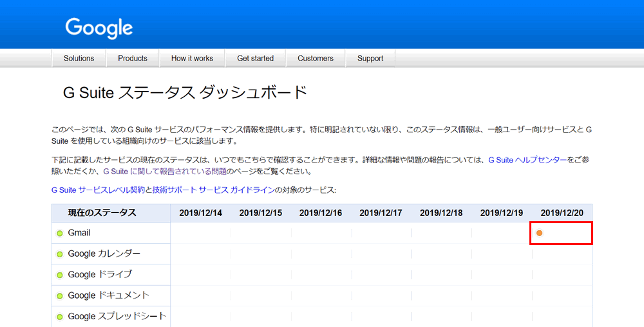644x327 pixels.
Task: Open the Support navigation tab
Action: tap(370, 58)
